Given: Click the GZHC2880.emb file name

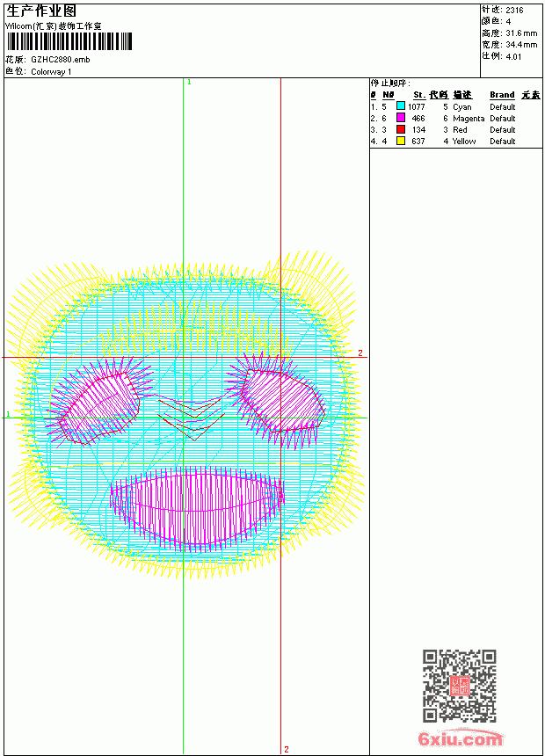Looking at the screenshot, I should (x=61, y=60).
